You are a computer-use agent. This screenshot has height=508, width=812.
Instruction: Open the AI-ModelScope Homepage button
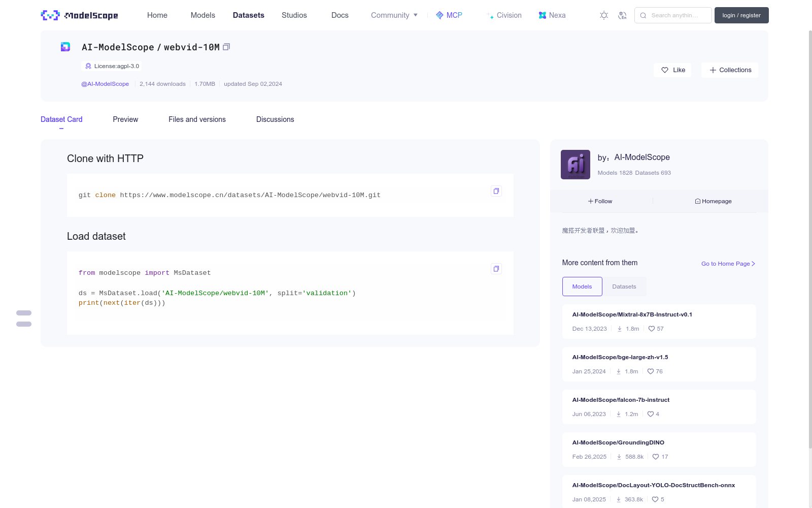[x=713, y=201]
